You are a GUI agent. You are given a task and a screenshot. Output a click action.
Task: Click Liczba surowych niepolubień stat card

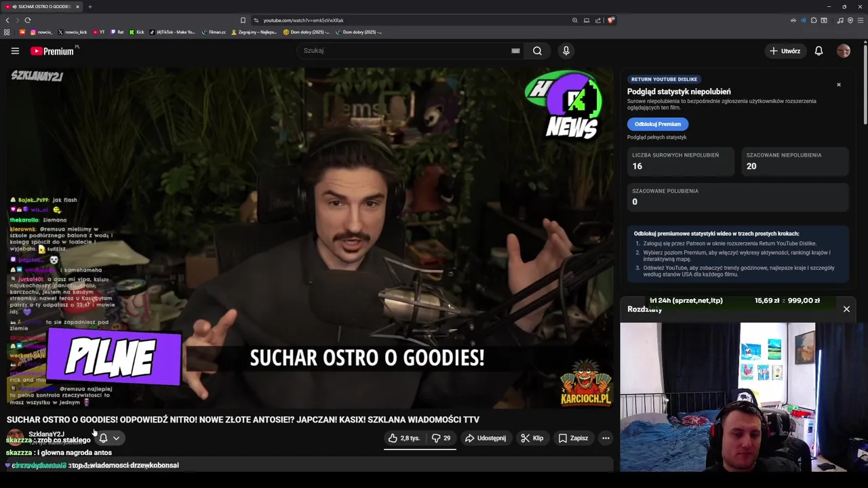coord(679,161)
